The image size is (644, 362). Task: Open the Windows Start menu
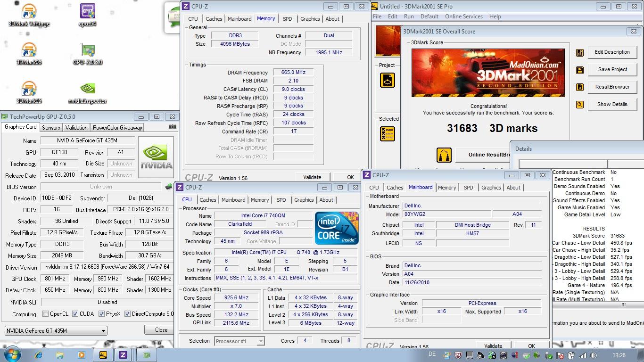[11, 354]
